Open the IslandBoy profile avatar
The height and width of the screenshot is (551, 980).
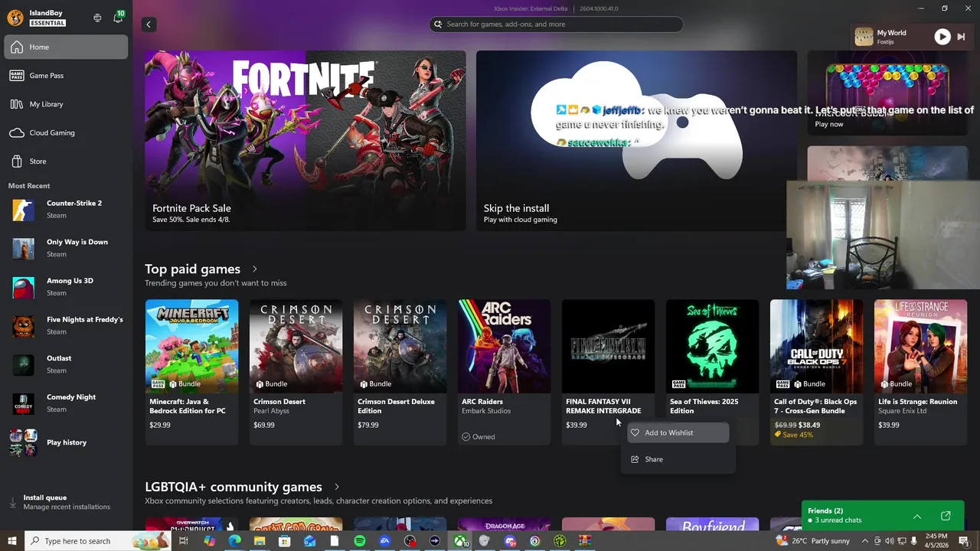tap(15, 18)
